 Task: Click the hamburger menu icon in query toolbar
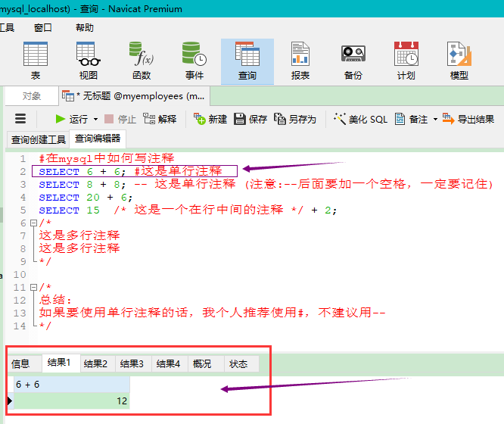tap(20, 119)
